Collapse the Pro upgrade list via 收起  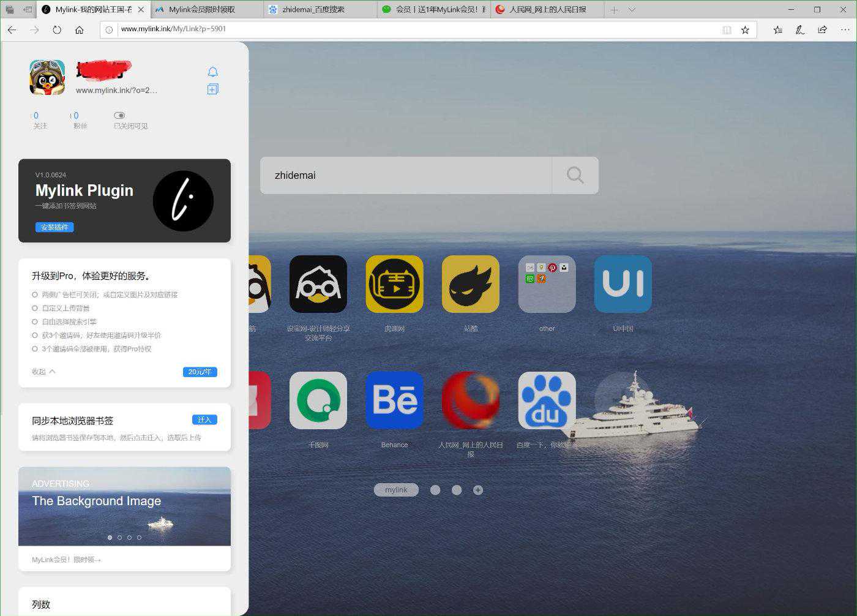pyautogui.click(x=43, y=372)
